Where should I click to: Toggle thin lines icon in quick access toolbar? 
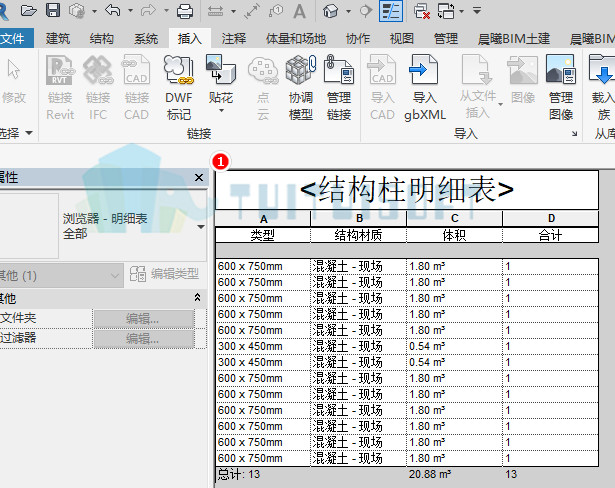click(391, 11)
